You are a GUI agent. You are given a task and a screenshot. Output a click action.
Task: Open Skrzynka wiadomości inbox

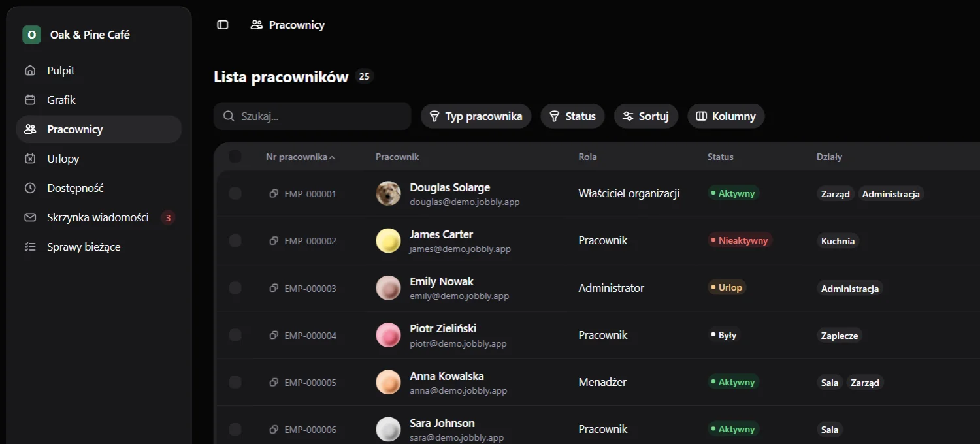99,217
